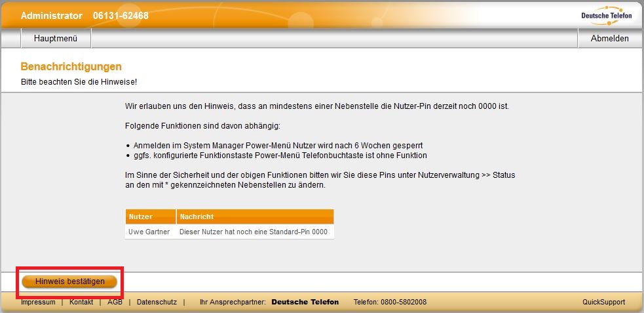The width and height of the screenshot is (644, 313).
Task: Click the 'Ihr Ansprechpartner:' footer label
Action: click(233, 303)
